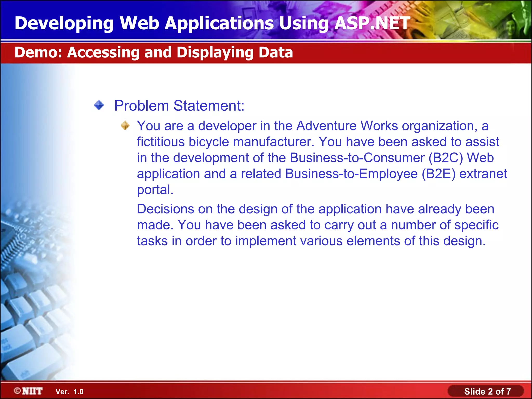Click the text 'Business-to-Employee (B2E)'
Viewport: 532px width, 399px height.
coord(370,174)
